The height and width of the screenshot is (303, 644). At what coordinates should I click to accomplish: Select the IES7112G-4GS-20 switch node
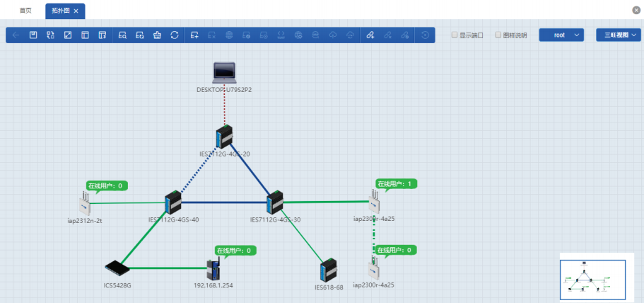[x=224, y=136]
